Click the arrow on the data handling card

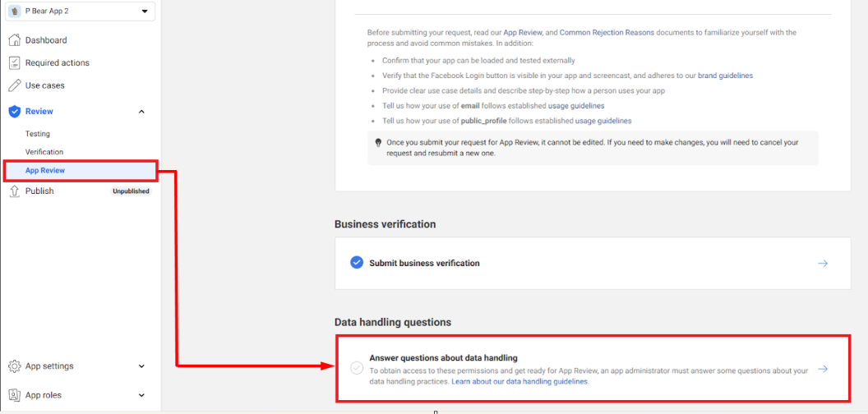[x=823, y=369]
